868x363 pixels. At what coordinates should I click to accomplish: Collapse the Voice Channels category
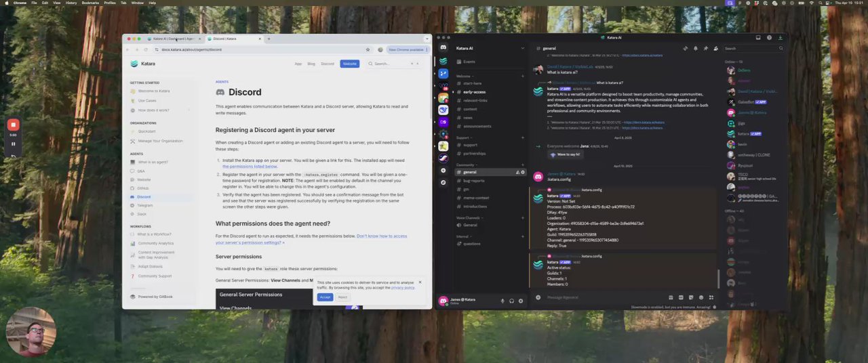coord(469,218)
